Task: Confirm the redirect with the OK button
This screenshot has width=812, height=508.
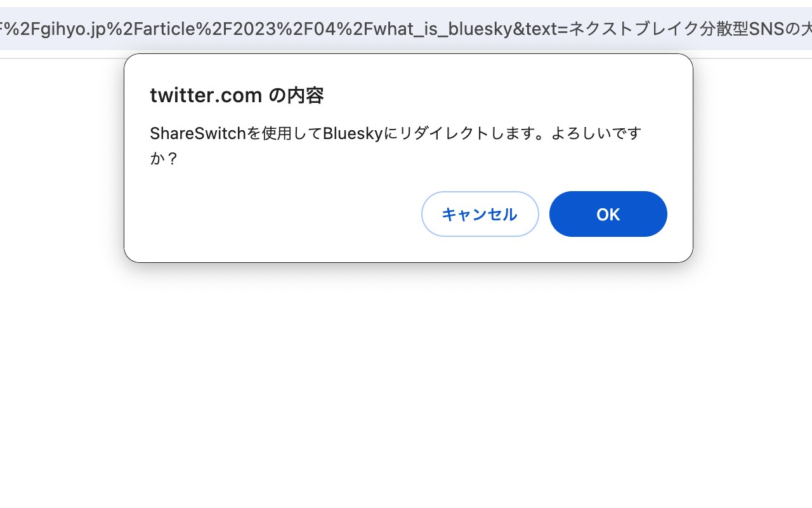Action: 608,215
